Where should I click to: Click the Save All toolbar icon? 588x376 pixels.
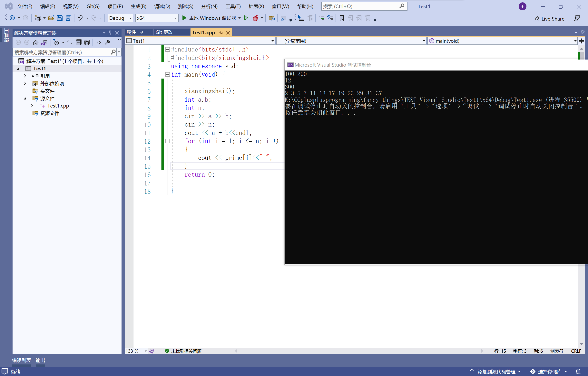[x=68, y=18]
